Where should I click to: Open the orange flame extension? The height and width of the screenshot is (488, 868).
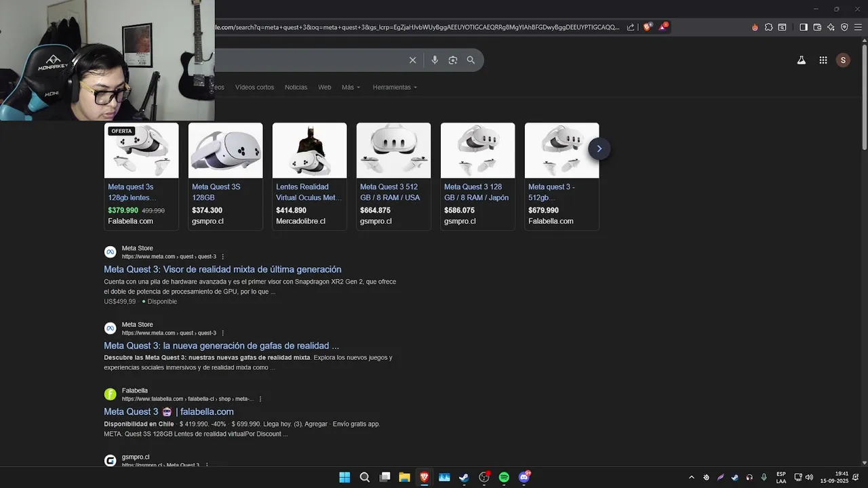755,27
